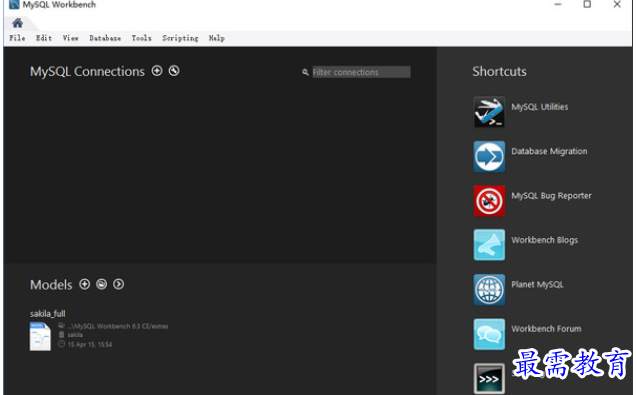Close the MySQL Workbench window
637x395 pixels.
coord(617,4)
